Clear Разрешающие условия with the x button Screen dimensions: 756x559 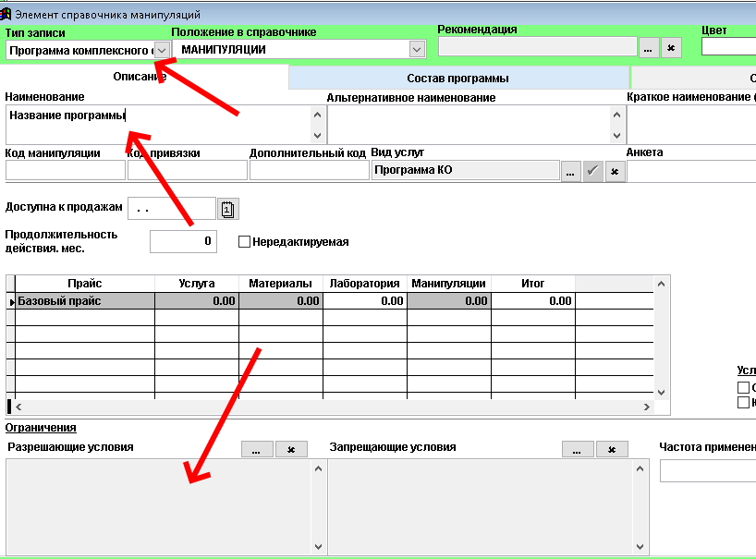(290, 449)
